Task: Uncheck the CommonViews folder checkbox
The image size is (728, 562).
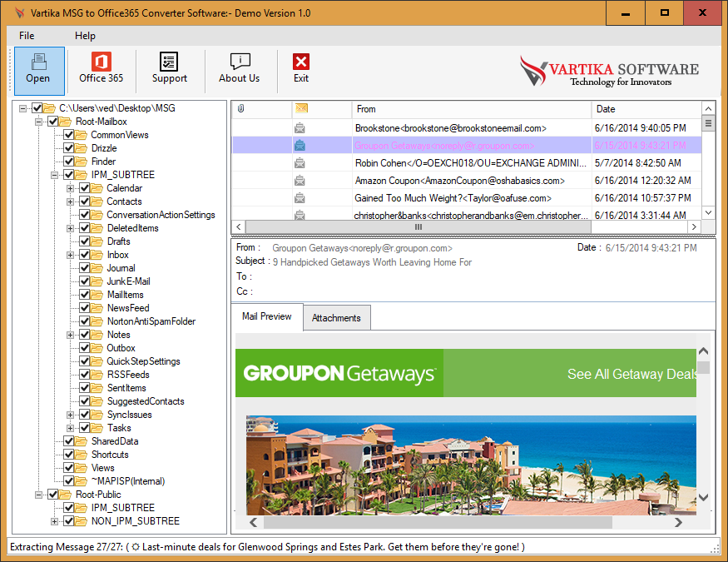Action: pos(69,135)
